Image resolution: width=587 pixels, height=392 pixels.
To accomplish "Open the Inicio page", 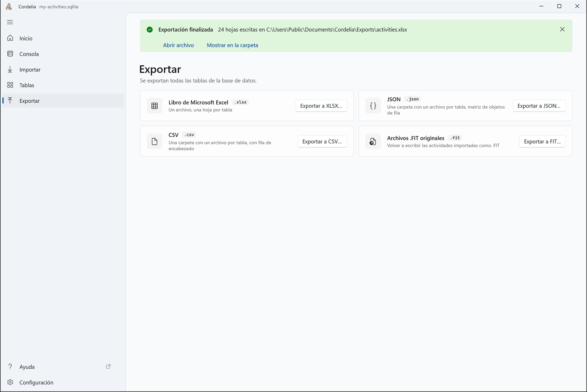I will point(63,38).
